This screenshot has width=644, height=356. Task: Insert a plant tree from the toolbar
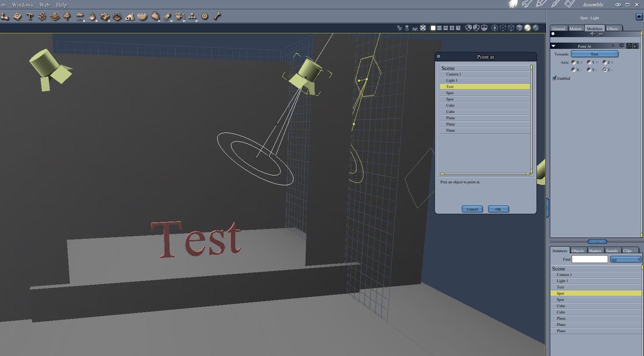pyautogui.click(x=67, y=16)
